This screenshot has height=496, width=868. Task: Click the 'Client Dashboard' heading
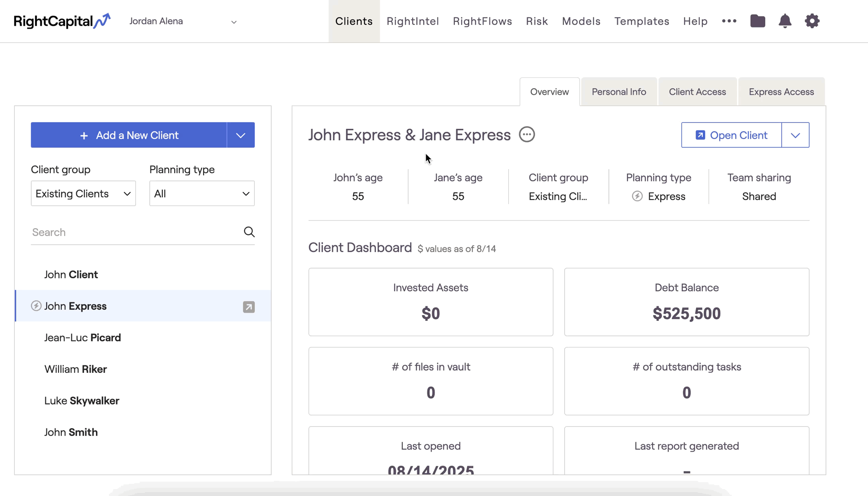pyautogui.click(x=360, y=247)
